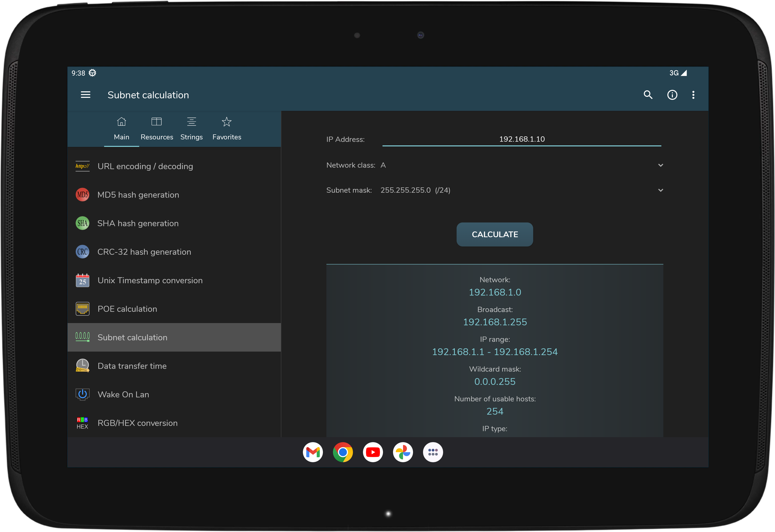
Task: Switch to the Main tab
Action: tap(121, 129)
